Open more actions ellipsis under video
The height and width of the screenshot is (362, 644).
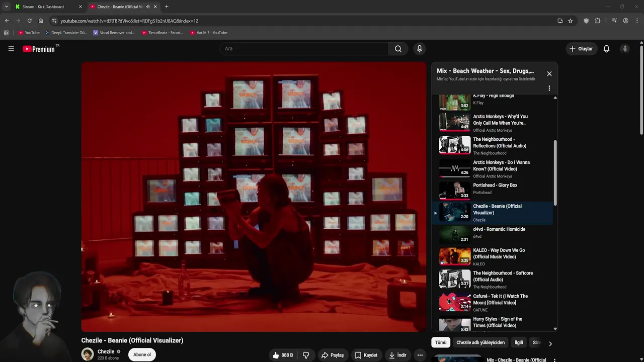(x=420, y=355)
